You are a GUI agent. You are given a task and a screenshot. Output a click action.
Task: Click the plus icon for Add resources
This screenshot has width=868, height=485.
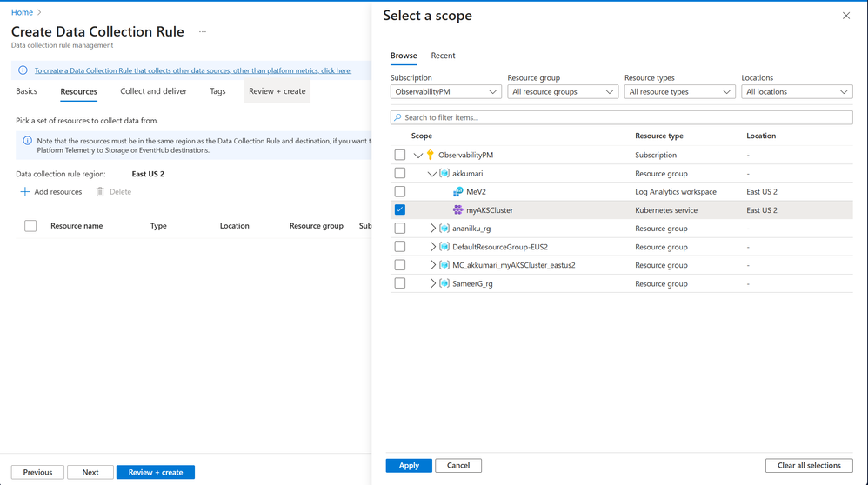point(24,192)
